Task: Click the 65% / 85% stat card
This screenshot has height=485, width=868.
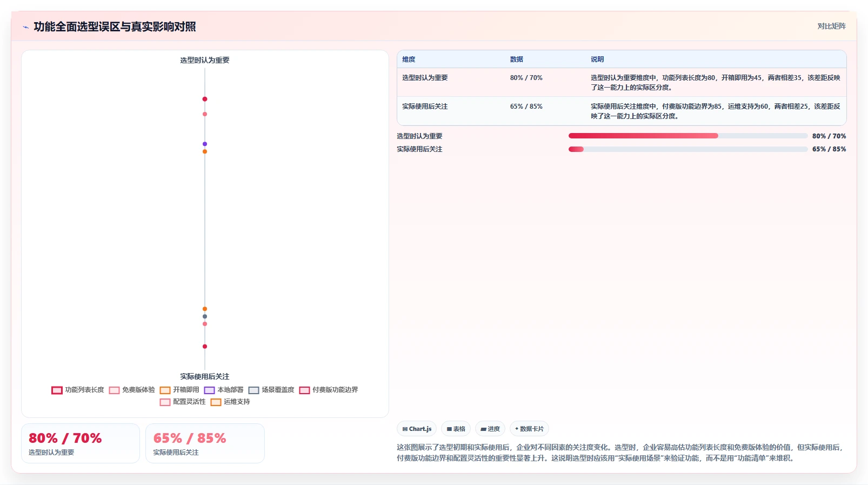Action: pos(205,443)
